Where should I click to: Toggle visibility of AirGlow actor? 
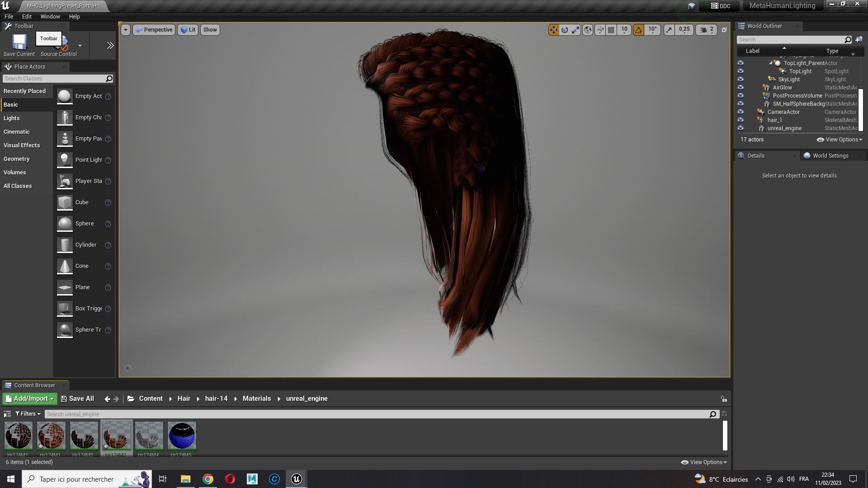tap(741, 88)
